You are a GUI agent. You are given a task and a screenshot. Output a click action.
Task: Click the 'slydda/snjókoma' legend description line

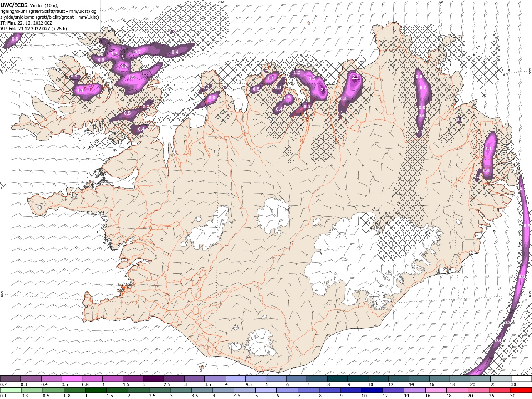[x=50, y=17]
